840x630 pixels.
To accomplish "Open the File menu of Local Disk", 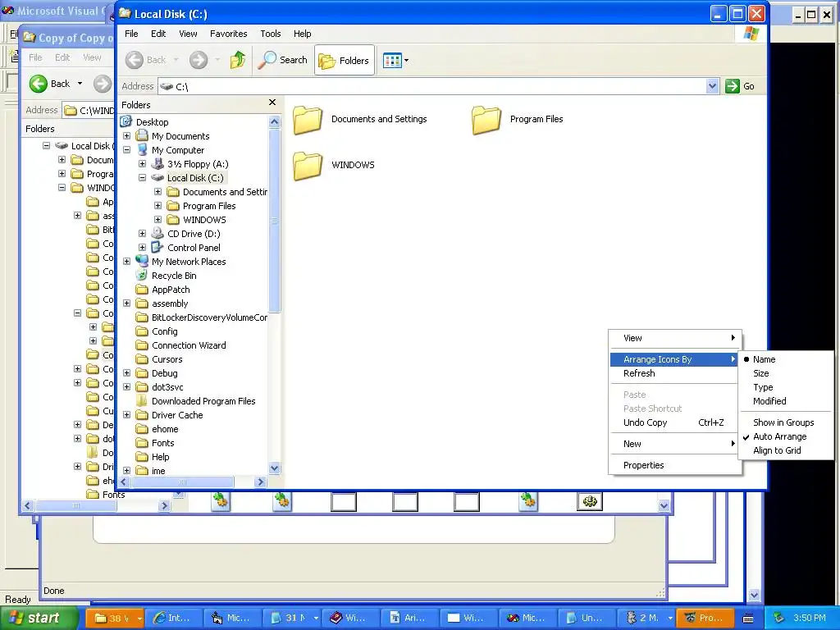I will pos(131,34).
